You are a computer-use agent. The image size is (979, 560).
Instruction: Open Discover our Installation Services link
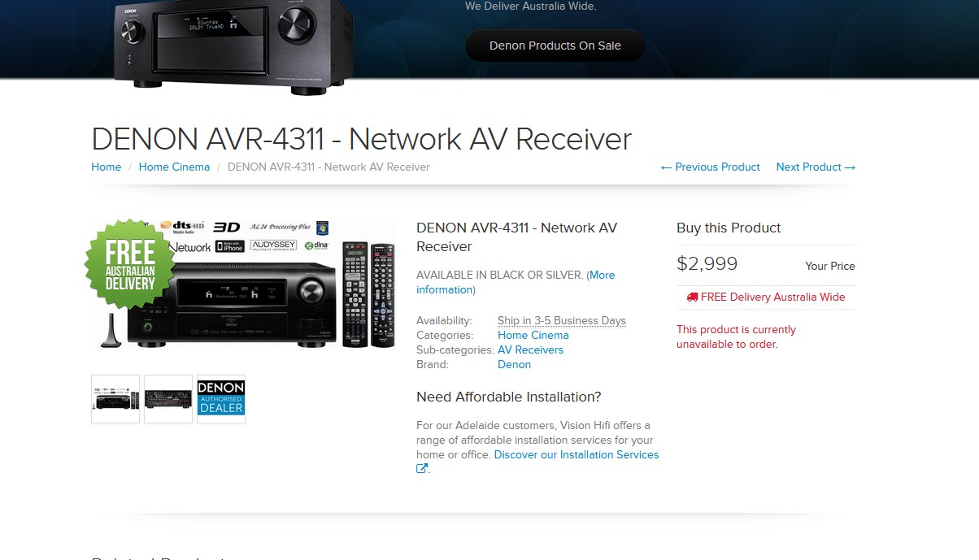(x=577, y=454)
